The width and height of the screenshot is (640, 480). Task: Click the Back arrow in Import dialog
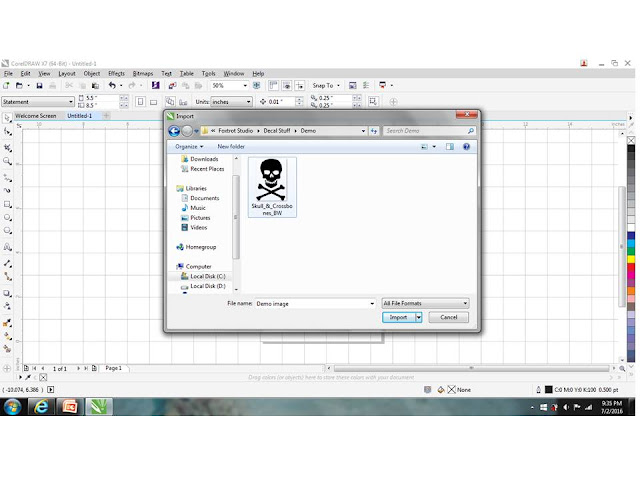point(174,131)
